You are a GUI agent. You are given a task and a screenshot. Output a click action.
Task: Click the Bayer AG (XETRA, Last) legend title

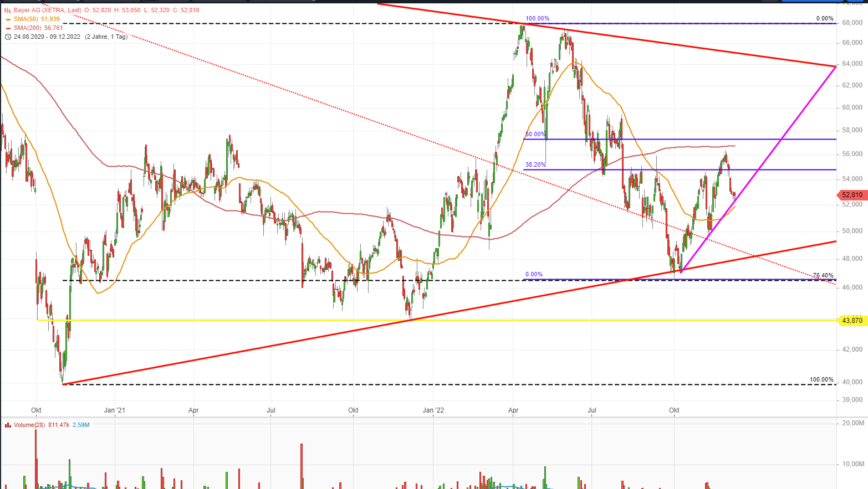tap(48, 11)
